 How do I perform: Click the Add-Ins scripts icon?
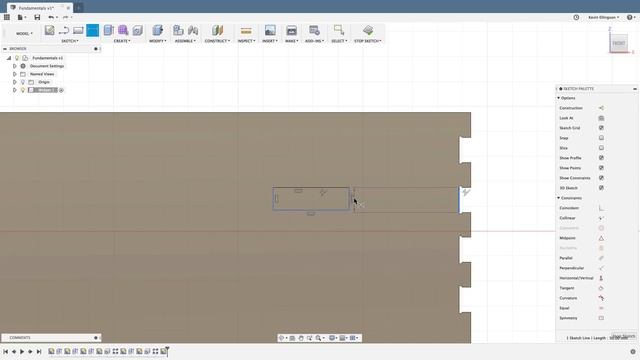click(314, 30)
